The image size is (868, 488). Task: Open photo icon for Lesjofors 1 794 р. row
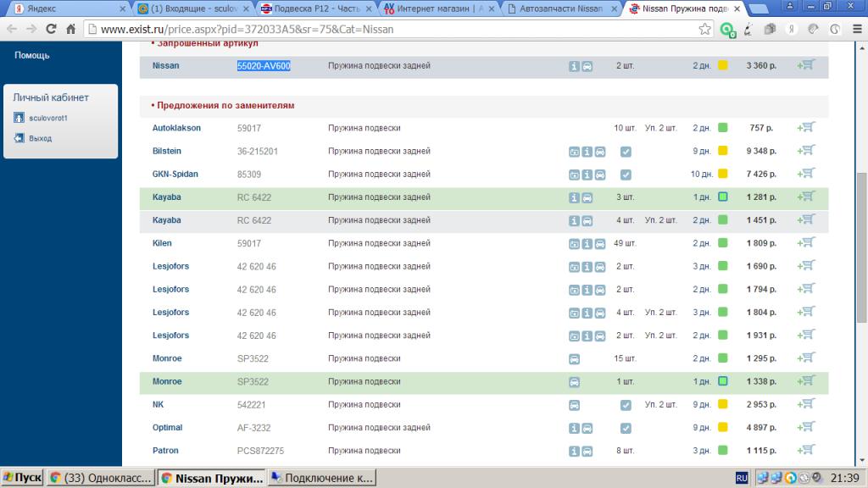click(x=574, y=290)
